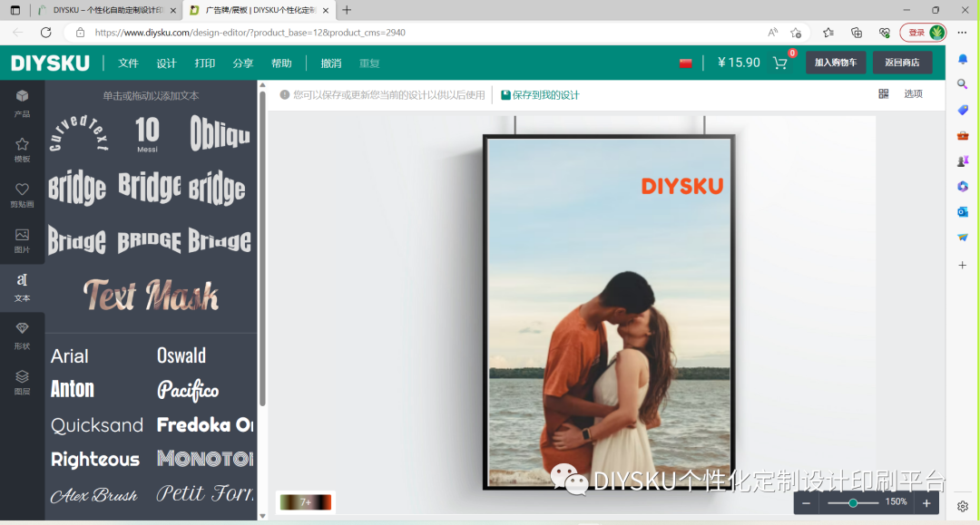This screenshot has width=980, height=525.
Task: Add text in Fredoka One font
Action: pos(205,424)
